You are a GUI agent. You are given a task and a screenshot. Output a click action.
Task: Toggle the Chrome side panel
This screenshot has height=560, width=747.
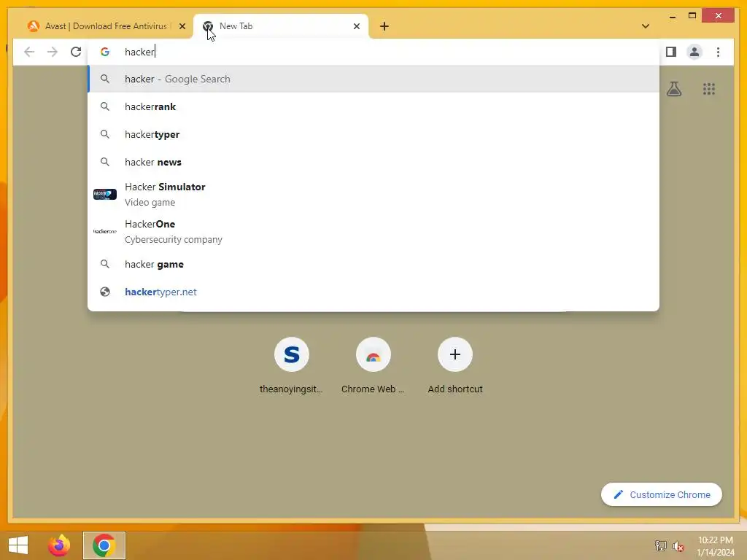671,52
